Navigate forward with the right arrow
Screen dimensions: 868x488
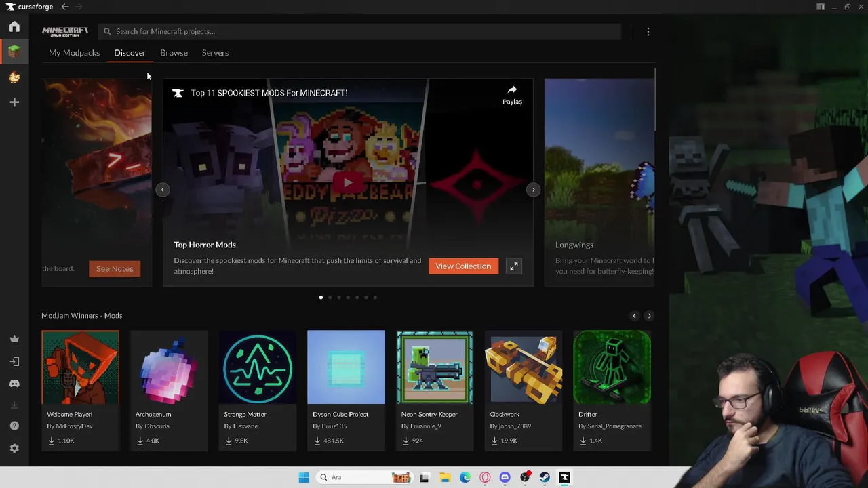coord(79,7)
